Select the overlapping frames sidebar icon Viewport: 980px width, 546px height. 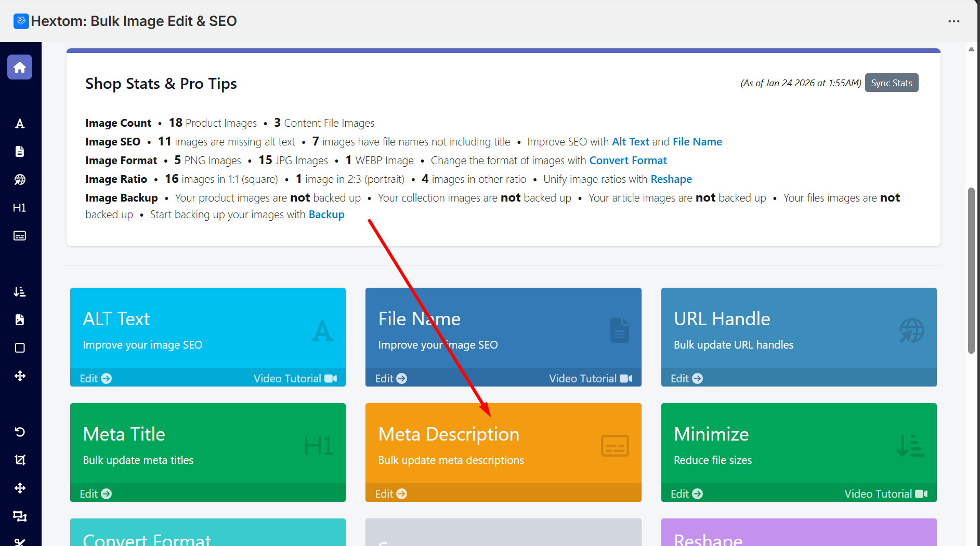click(x=20, y=516)
